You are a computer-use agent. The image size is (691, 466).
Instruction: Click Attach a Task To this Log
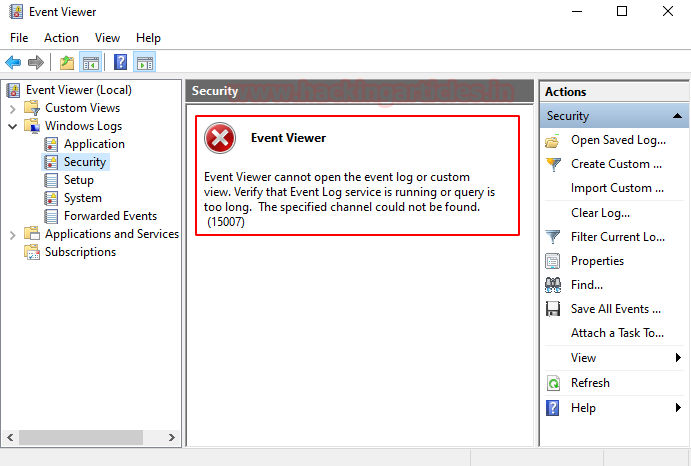tap(617, 333)
